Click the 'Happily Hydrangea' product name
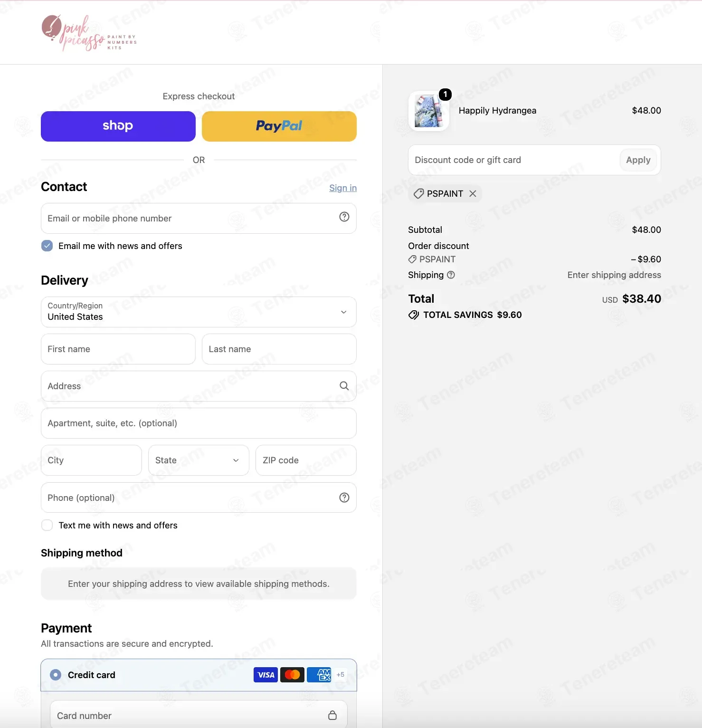 (x=497, y=111)
